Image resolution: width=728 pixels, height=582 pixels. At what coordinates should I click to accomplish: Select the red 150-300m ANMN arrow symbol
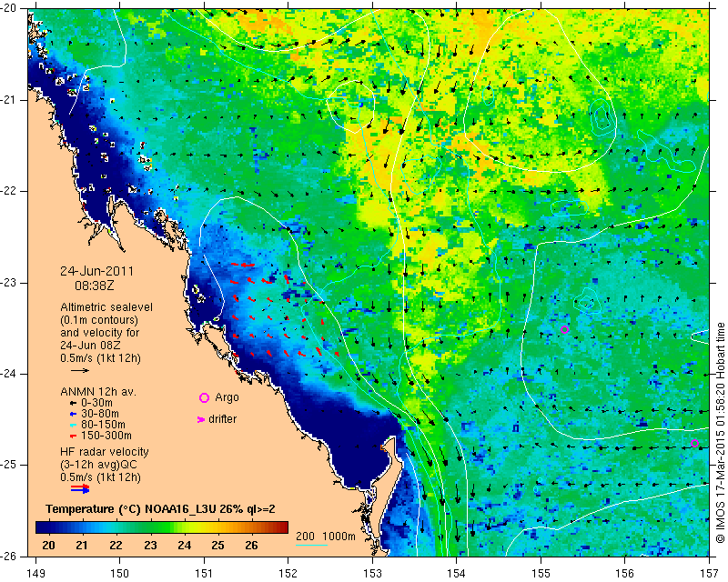coord(73,436)
